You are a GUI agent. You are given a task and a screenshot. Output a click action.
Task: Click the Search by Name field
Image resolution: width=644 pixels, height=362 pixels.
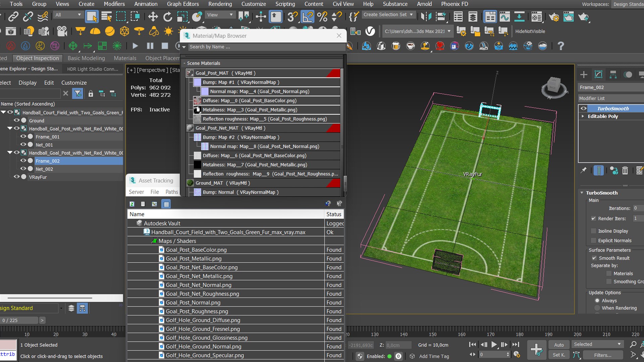(x=267, y=47)
